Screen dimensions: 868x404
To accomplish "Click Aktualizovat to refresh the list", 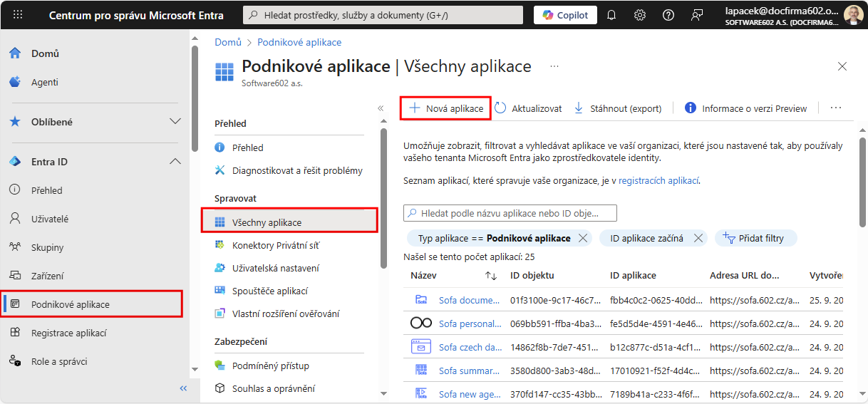I will pyautogui.click(x=528, y=108).
